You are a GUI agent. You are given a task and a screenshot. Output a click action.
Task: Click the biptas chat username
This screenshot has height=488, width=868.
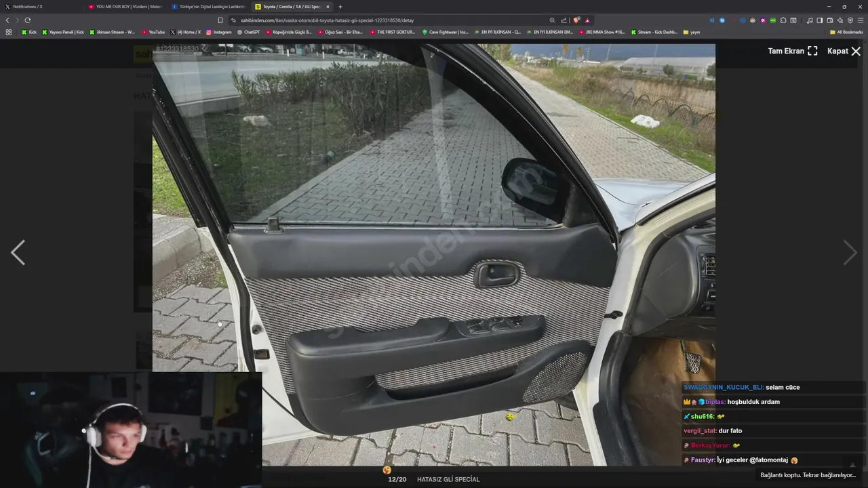pos(714,402)
